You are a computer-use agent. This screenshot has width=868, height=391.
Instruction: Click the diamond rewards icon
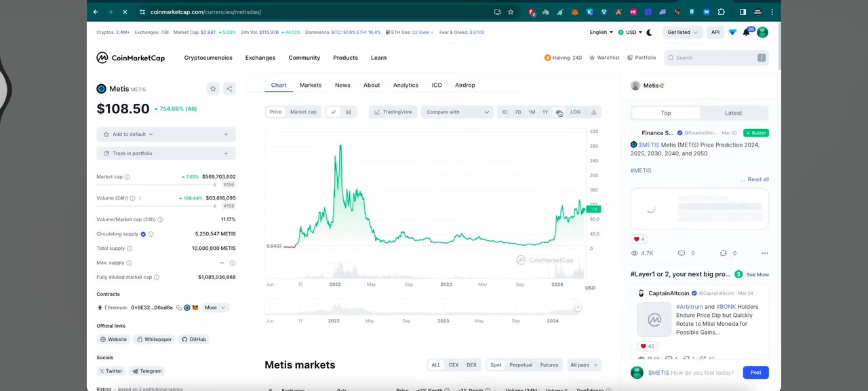[x=732, y=32]
